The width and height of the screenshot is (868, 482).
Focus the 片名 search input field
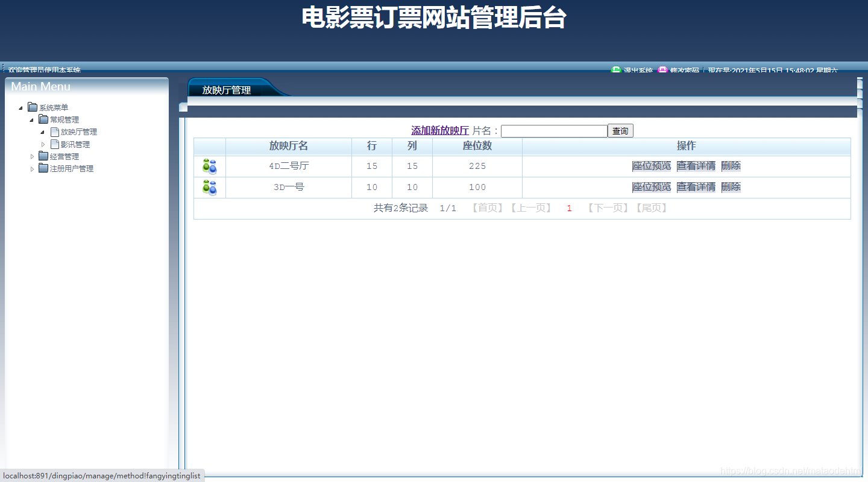[554, 131]
